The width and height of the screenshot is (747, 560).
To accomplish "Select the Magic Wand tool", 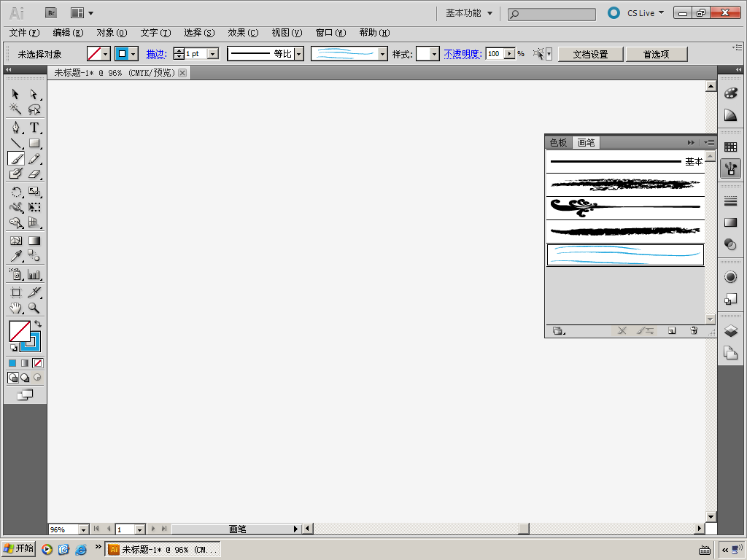I will coord(15,109).
